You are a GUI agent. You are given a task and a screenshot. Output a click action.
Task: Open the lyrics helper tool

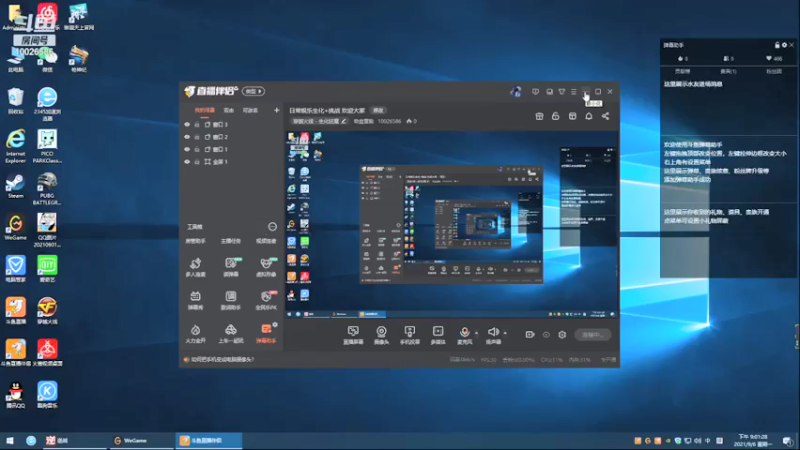[x=231, y=300]
